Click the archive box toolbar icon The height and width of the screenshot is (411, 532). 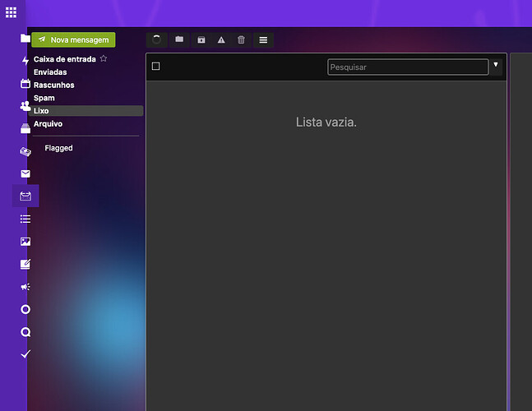[201, 40]
